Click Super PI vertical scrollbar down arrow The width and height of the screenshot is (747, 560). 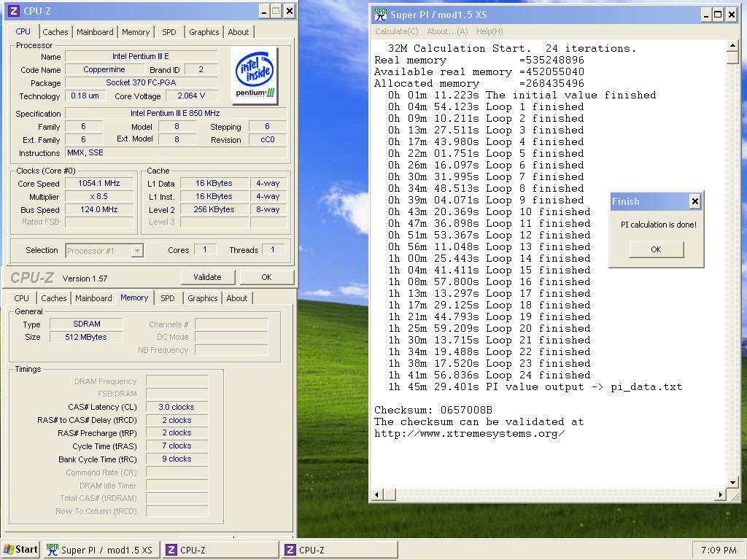pos(732,483)
